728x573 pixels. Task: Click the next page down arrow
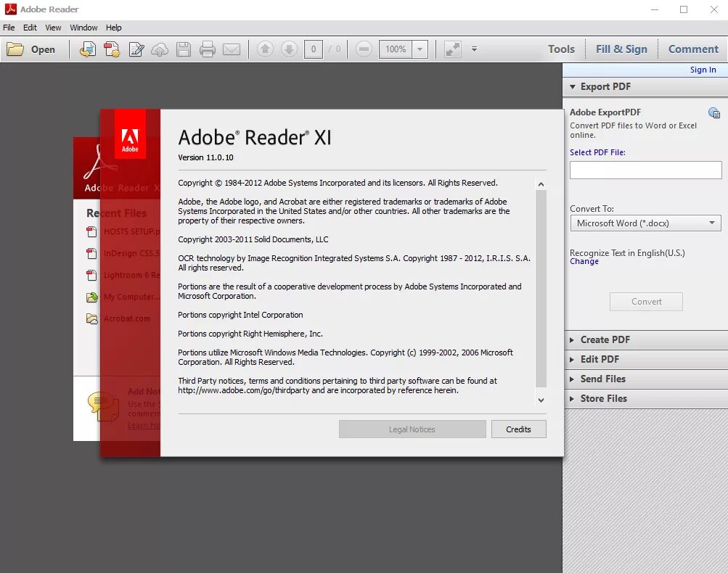coord(289,49)
